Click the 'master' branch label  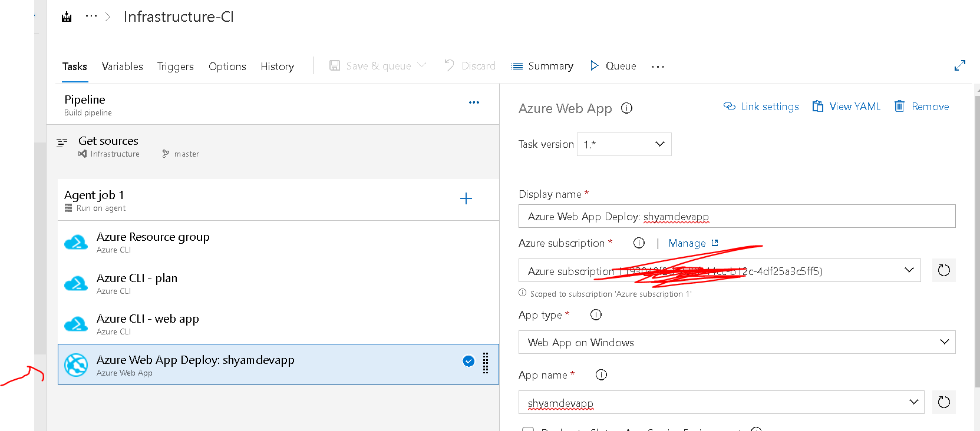coord(187,154)
